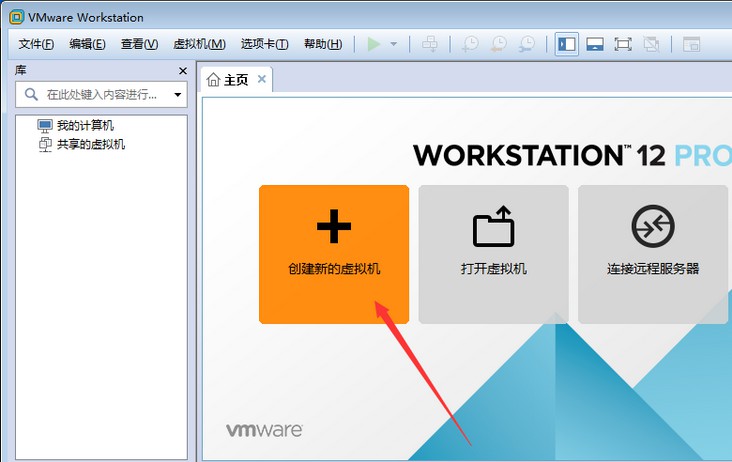Click the 连接远程服务器 tile
732x462 pixels.
(653, 254)
